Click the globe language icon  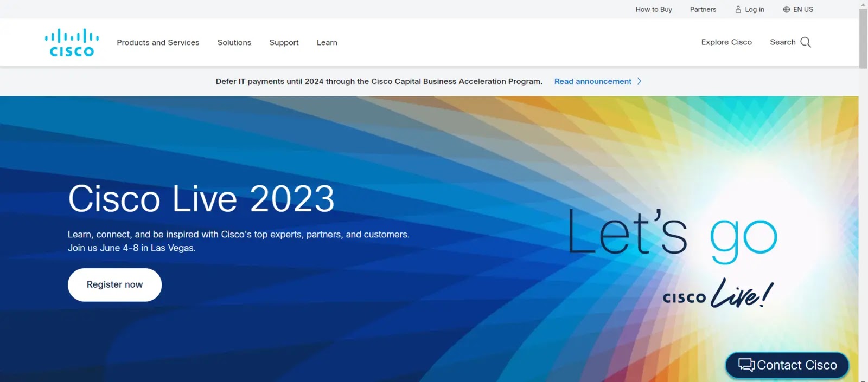click(x=786, y=9)
